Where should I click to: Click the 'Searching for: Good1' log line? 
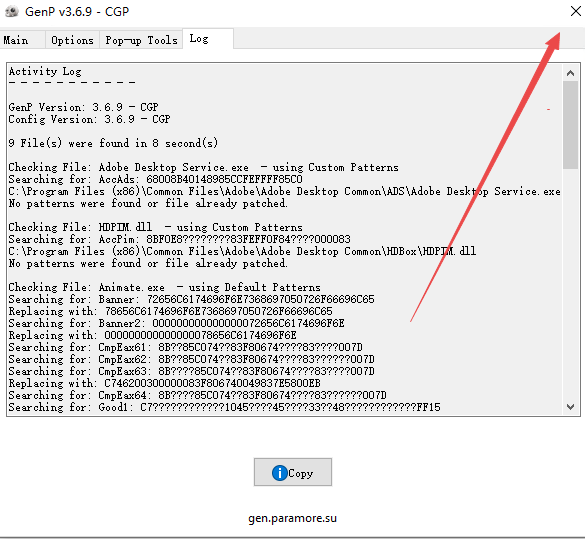click(x=225, y=407)
